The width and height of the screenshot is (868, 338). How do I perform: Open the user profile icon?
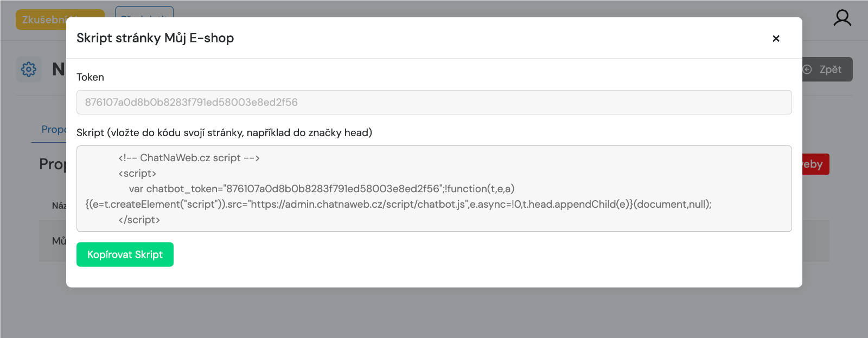(842, 18)
